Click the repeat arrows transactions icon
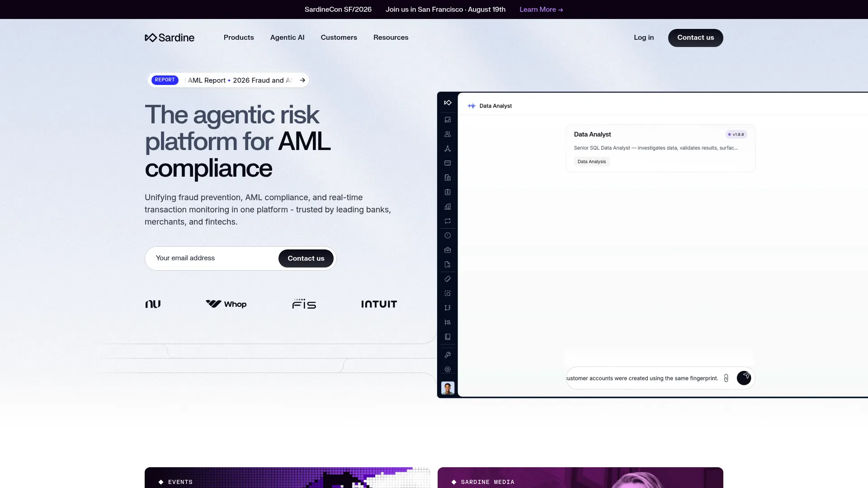This screenshot has height=488, width=868. coord(448,221)
